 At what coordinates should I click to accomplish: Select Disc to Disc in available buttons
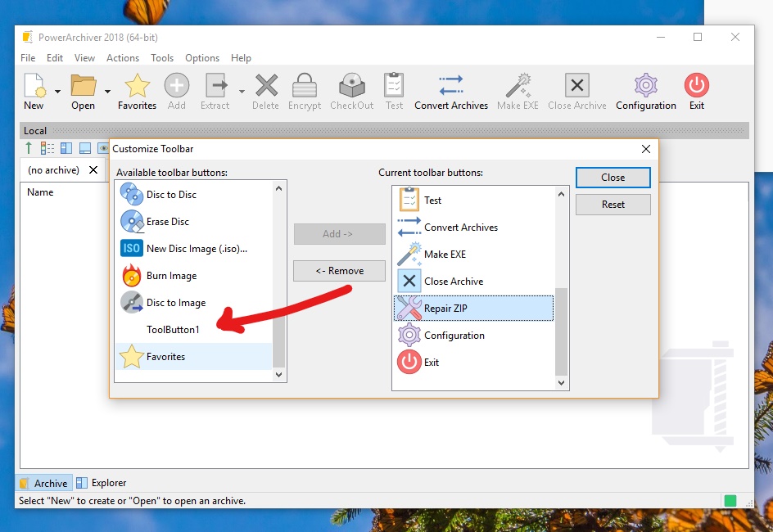point(194,195)
